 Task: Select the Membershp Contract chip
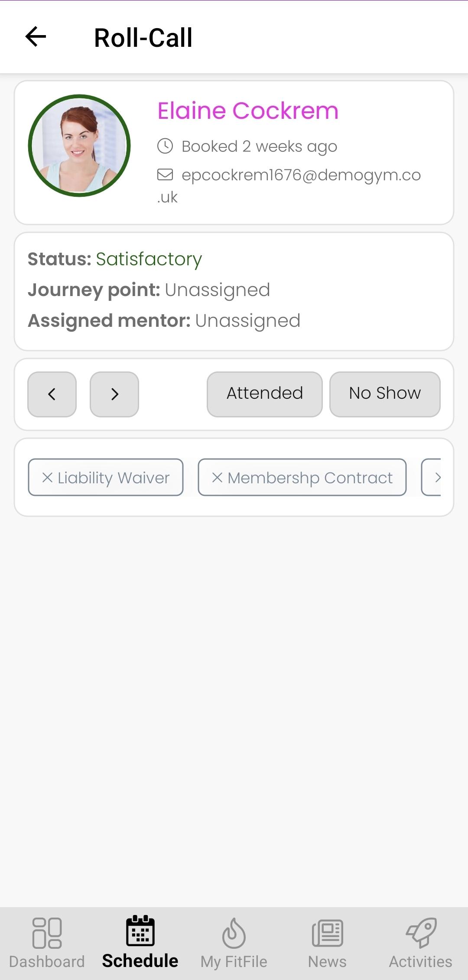302,477
